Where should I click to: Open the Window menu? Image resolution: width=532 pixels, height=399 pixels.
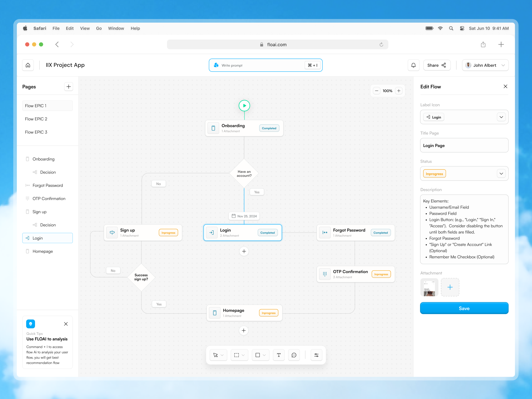pos(116,28)
